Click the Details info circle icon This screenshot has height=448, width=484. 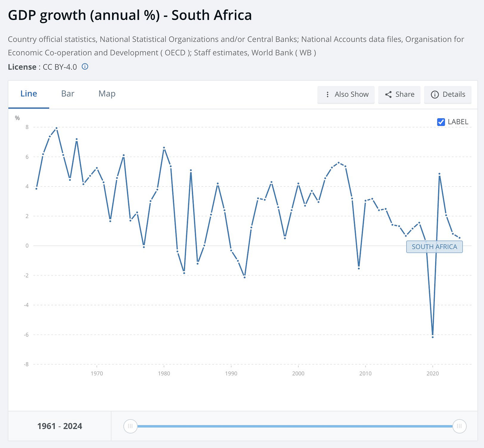point(435,94)
